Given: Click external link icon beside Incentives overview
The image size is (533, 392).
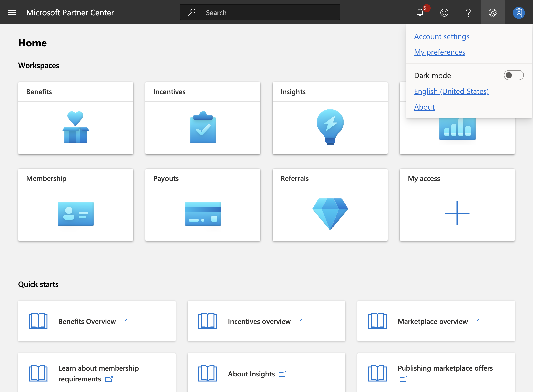Looking at the screenshot, I should 298,321.
